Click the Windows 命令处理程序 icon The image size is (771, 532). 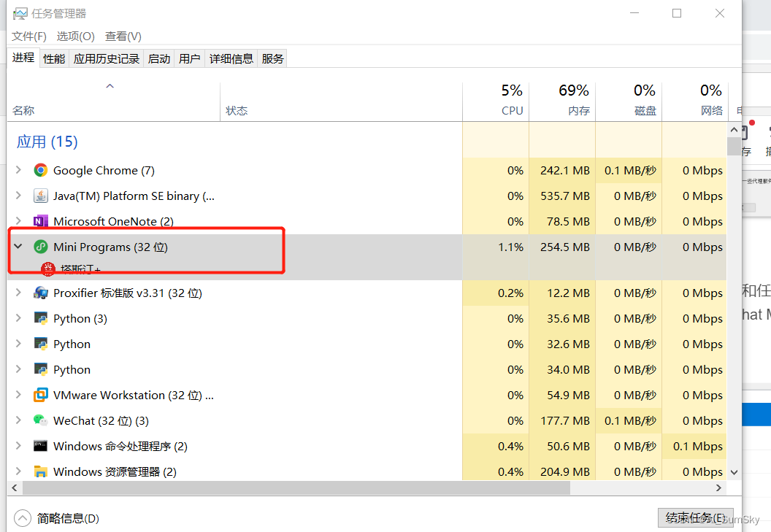[x=40, y=446]
